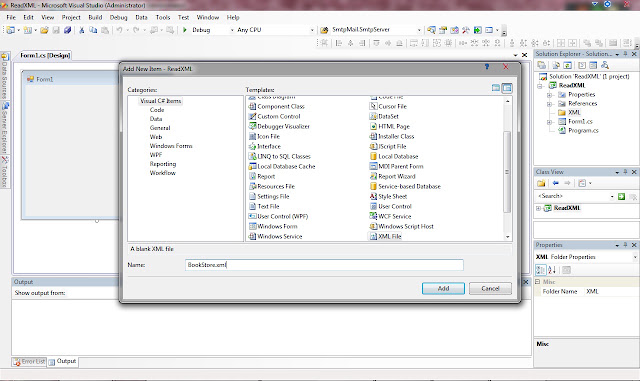Image resolution: width=640 pixels, height=381 pixels.
Task: Select the WCF Service template
Action: coord(390,216)
